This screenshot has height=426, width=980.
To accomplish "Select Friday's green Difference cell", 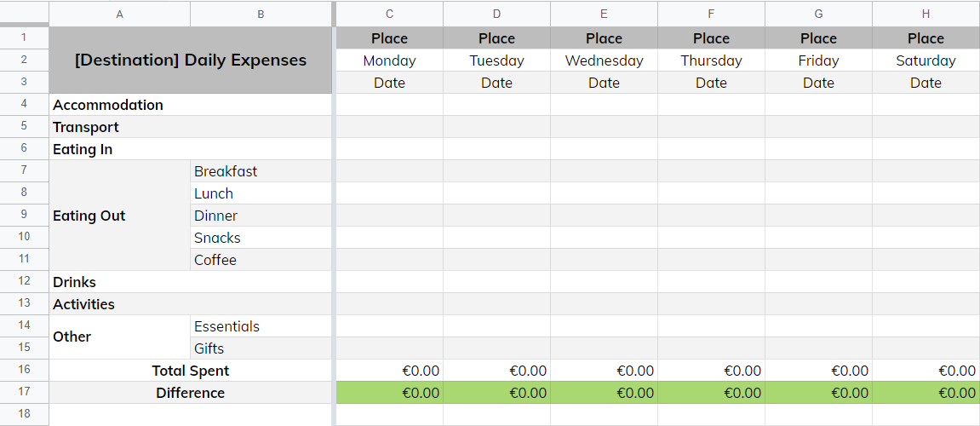I will click(819, 393).
